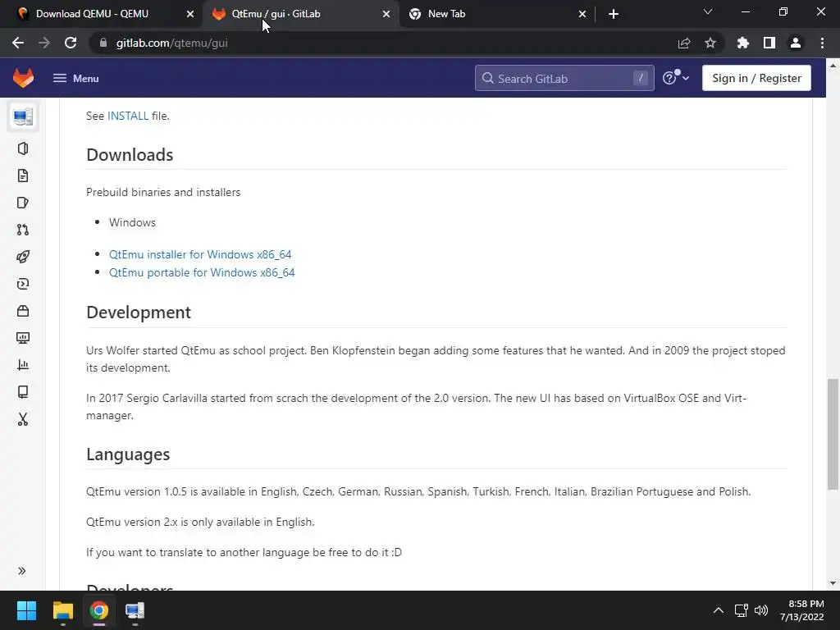The image size is (840, 630).
Task: Open Deployments icon in GitLab sidebar
Action: (x=22, y=284)
